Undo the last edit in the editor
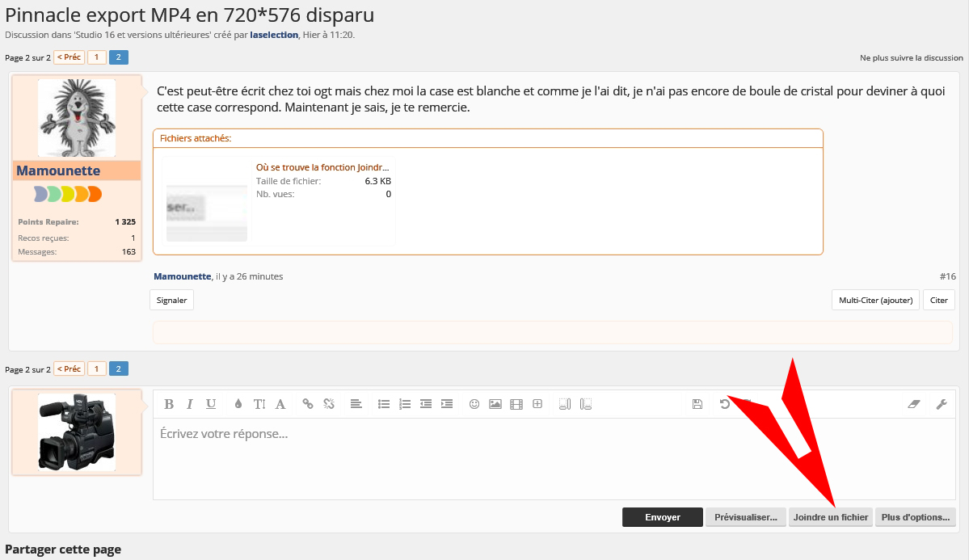This screenshot has width=969, height=560. point(725,404)
